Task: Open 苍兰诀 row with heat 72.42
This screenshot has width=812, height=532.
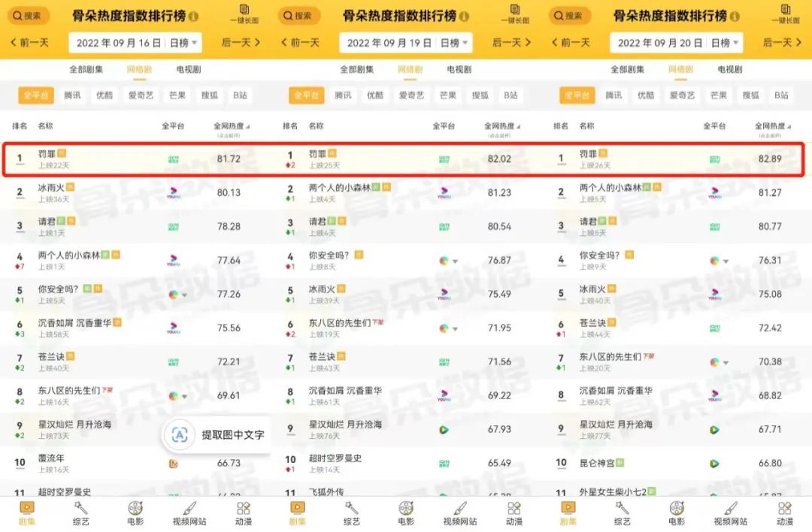Action: click(677, 328)
